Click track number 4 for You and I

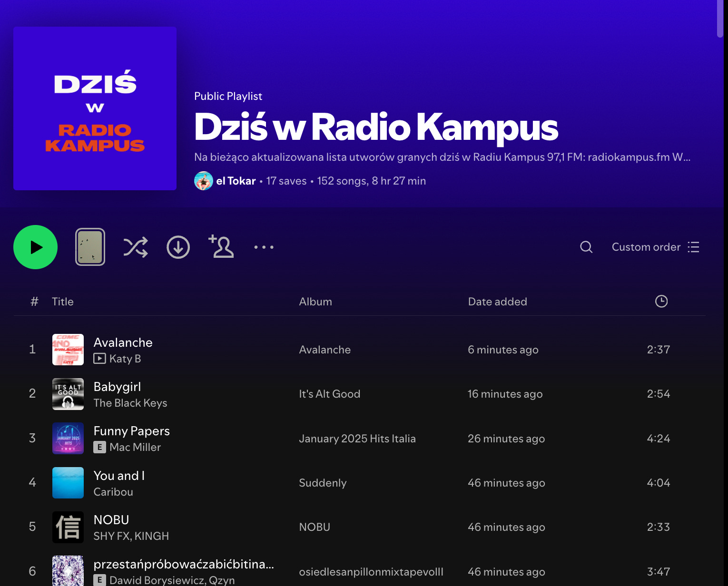tap(32, 482)
